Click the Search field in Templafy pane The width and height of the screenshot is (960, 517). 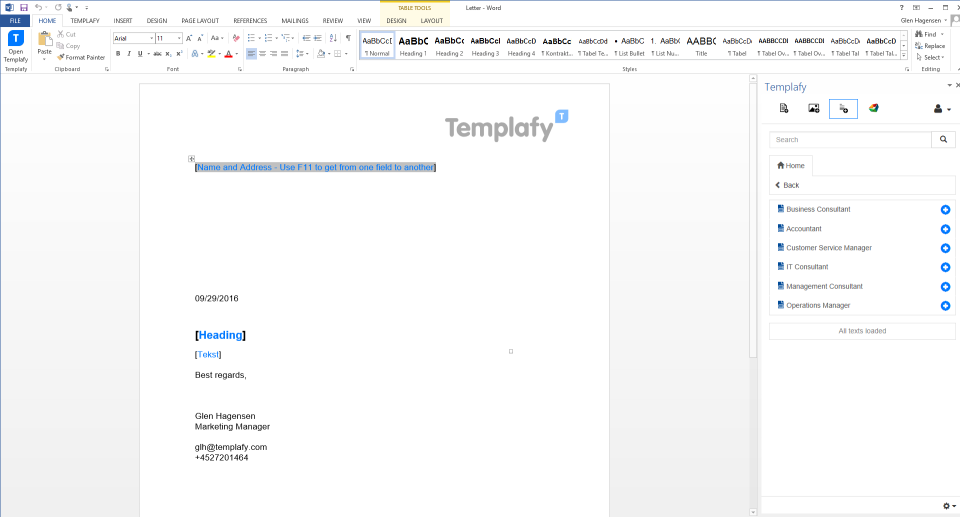pos(850,140)
